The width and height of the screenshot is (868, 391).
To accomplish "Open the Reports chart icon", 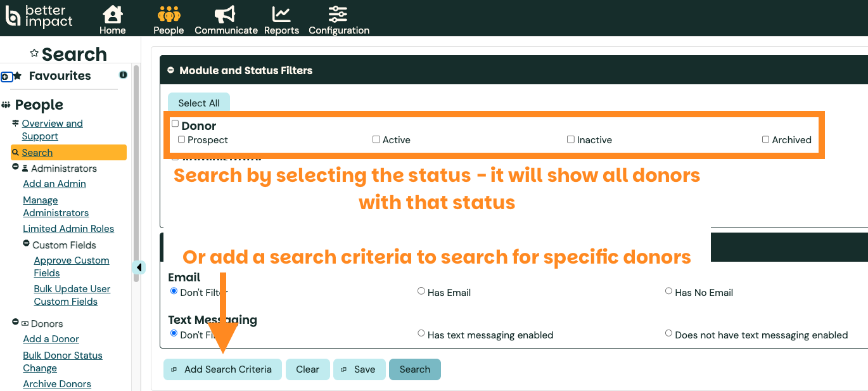I will coord(281,14).
